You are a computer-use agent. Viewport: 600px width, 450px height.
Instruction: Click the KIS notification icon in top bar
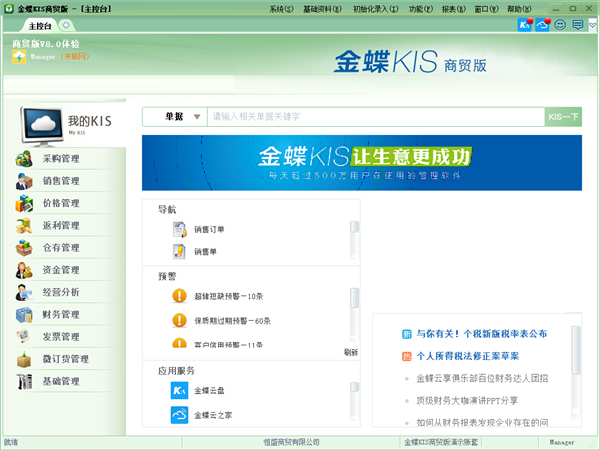coord(525,24)
